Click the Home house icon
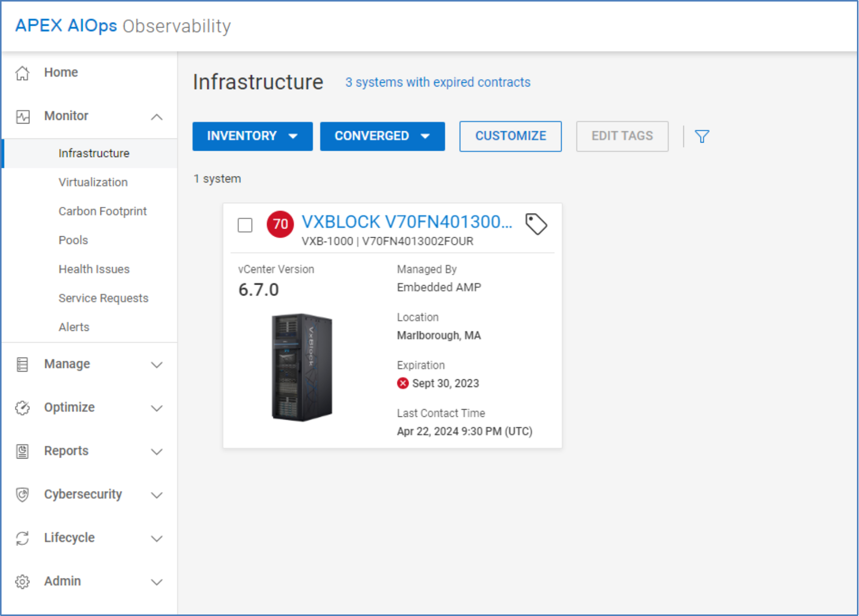This screenshot has height=616, width=859. (x=22, y=73)
